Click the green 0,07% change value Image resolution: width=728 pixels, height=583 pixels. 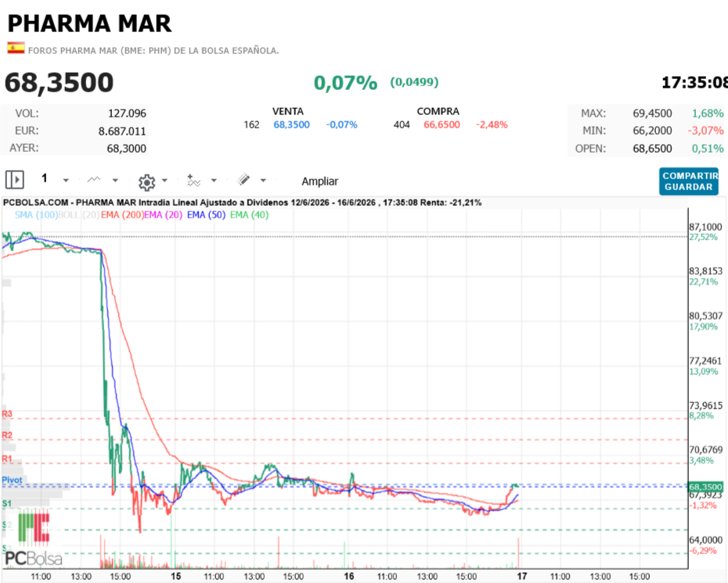pos(345,83)
